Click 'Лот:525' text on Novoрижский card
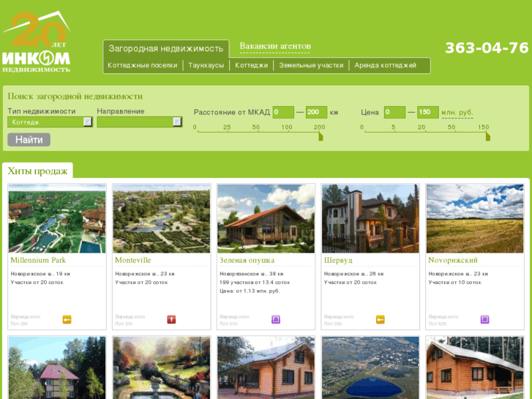The width and height of the screenshot is (532, 399). tap(437, 324)
